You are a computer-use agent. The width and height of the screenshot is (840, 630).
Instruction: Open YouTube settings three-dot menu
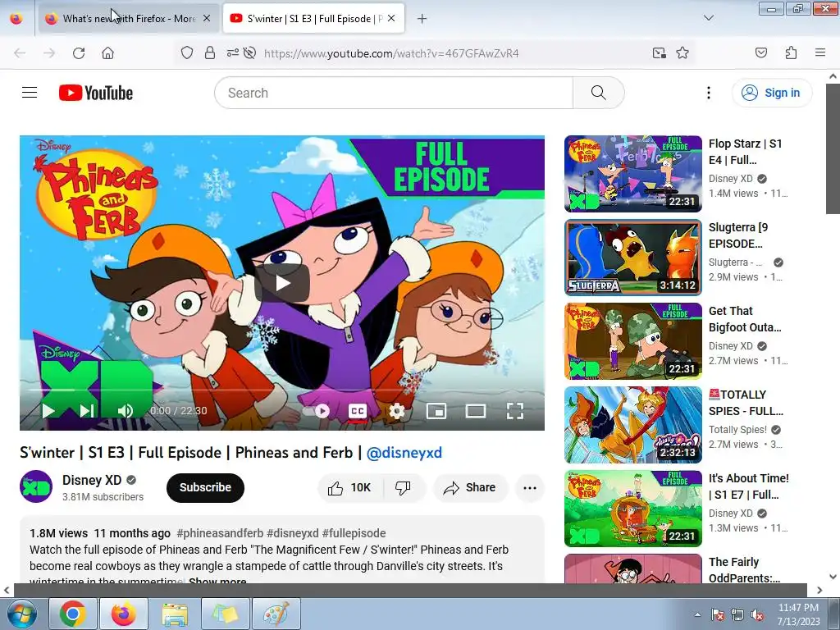point(708,93)
